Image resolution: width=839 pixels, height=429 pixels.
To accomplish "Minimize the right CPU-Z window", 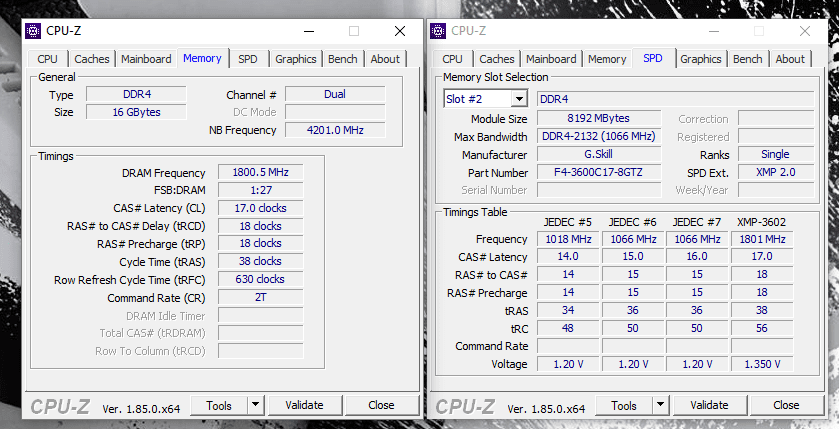I will (x=714, y=31).
